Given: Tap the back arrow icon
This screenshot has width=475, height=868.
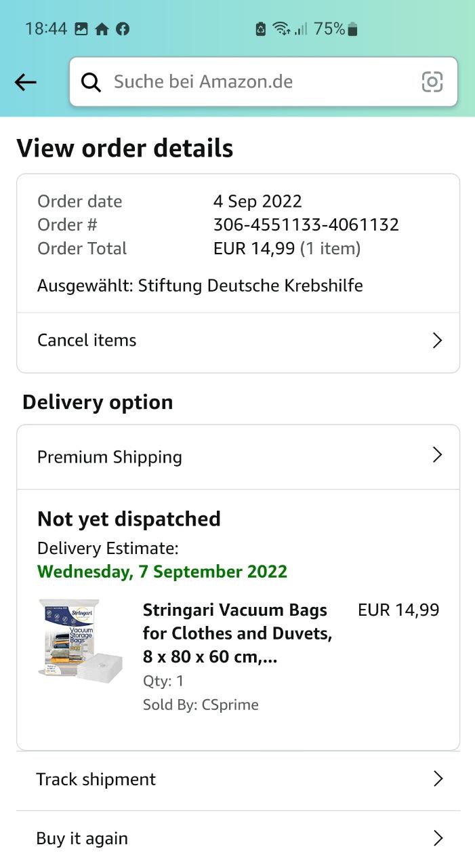Looking at the screenshot, I should pos(26,83).
